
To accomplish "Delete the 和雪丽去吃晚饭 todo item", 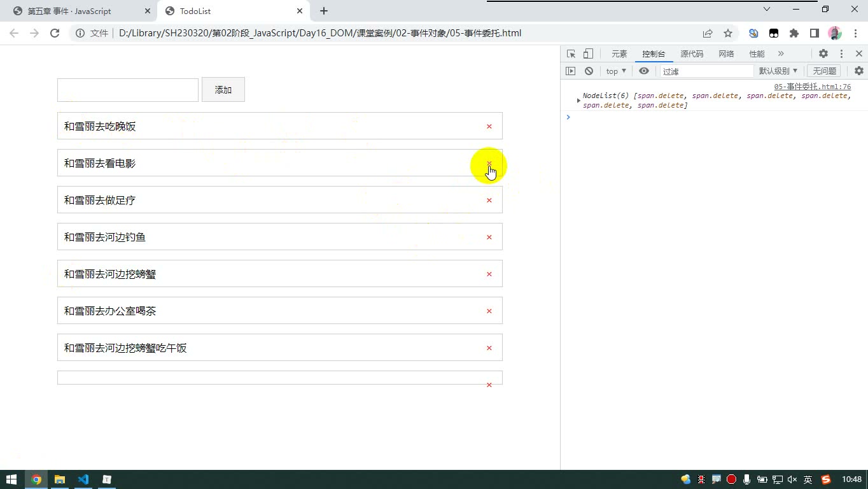I will (x=489, y=126).
